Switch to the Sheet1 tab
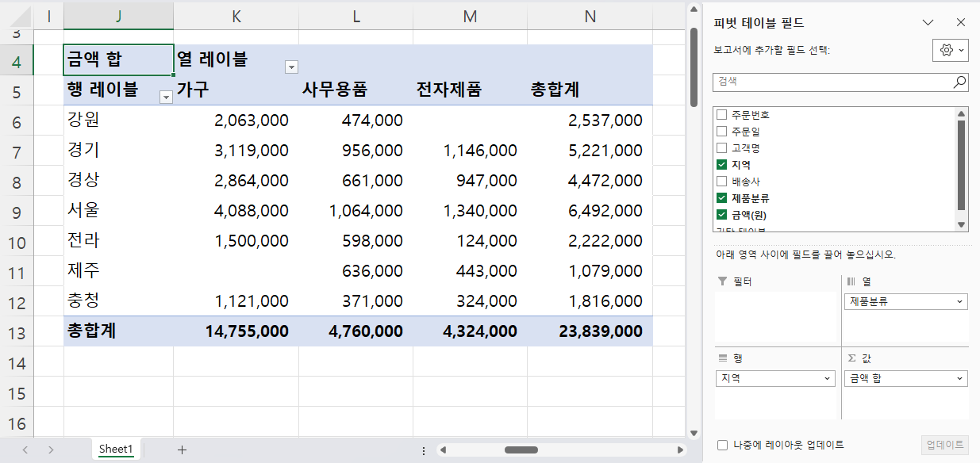Screen dimensions: 980x463 click(116, 449)
